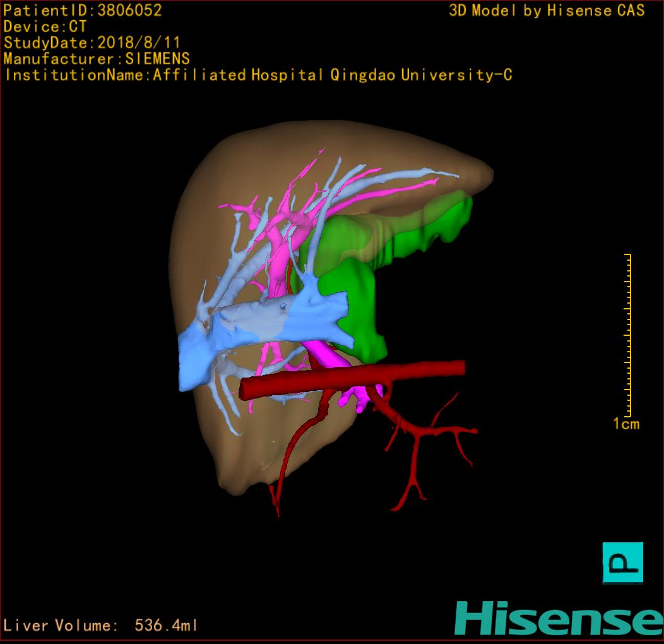This screenshot has width=664, height=644.
Task: Click the yellow 1cm scale ruler
Action: coord(628,335)
